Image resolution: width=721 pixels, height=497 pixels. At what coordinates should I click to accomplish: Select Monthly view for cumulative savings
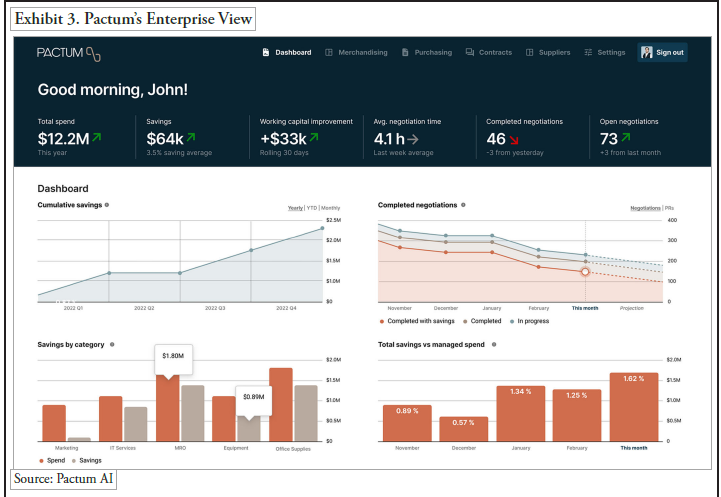(331, 208)
